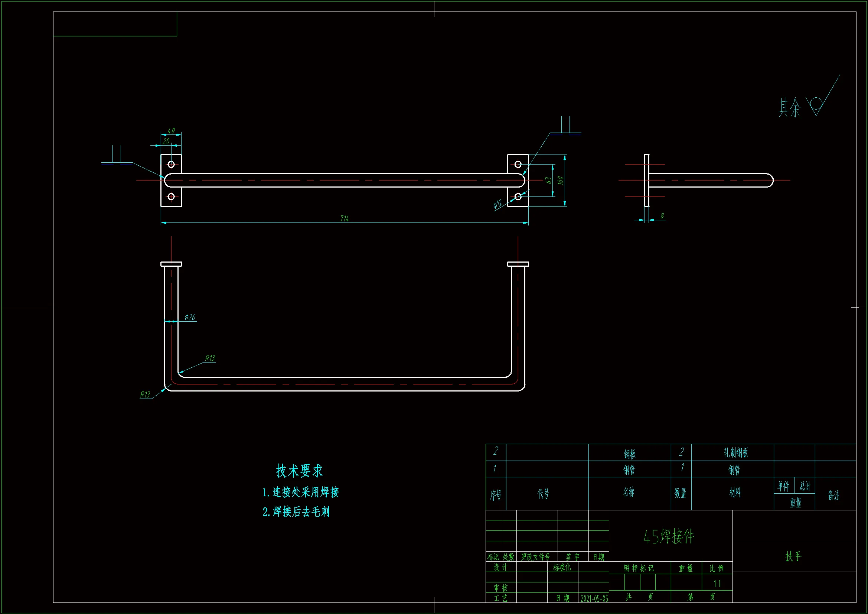Viewport: 868px width, 614px height.
Task: Click the upper-left mounting hole of left plate
Action: click(x=171, y=164)
